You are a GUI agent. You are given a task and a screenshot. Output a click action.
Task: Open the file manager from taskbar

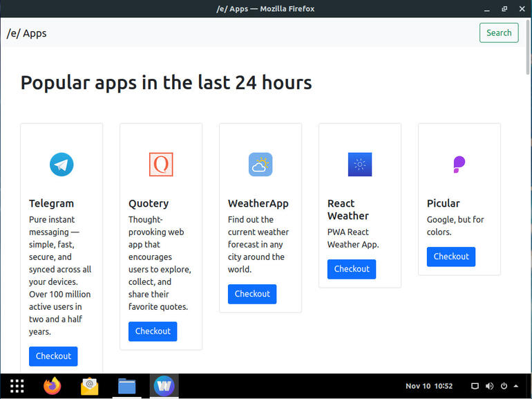pos(126,386)
